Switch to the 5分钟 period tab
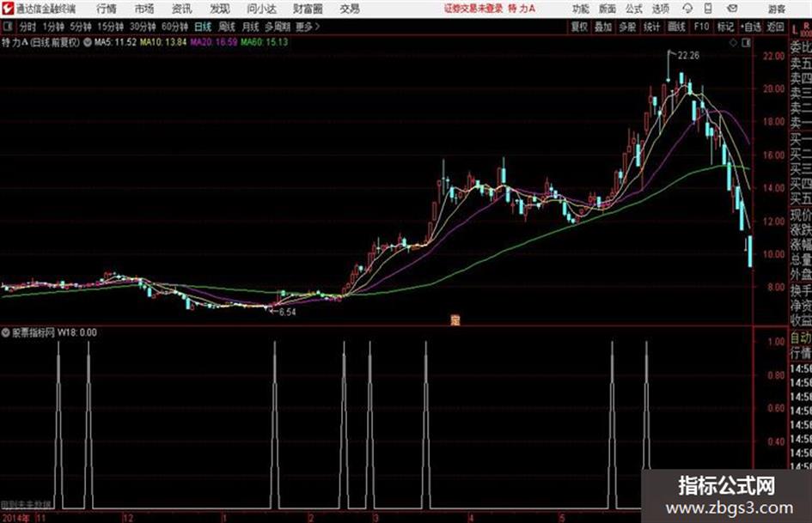812x523 pixels. (80, 27)
